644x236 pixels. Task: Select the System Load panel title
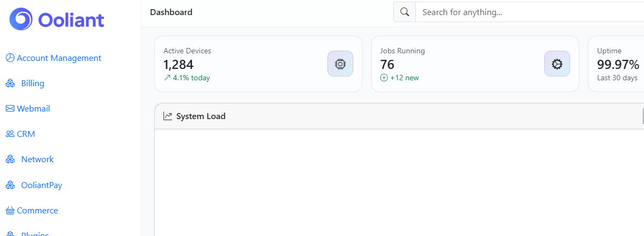[x=201, y=116]
